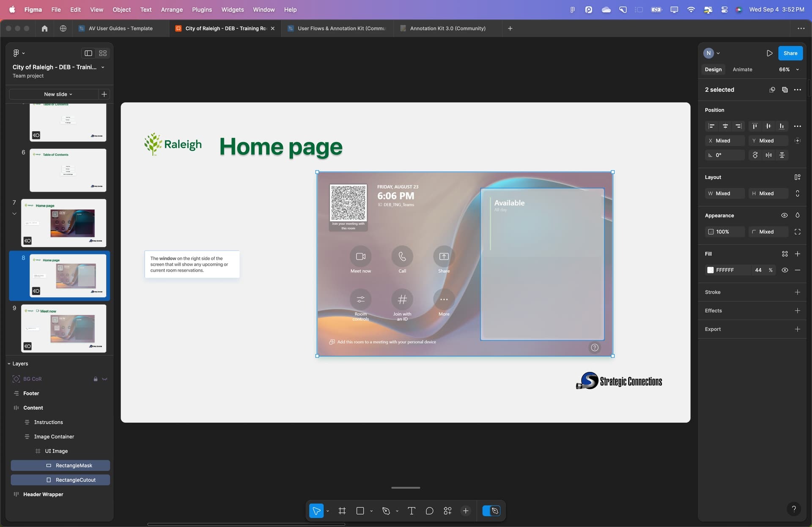Toggle visibility of FFFFFF fill
This screenshot has height=527, width=812.
785,270
